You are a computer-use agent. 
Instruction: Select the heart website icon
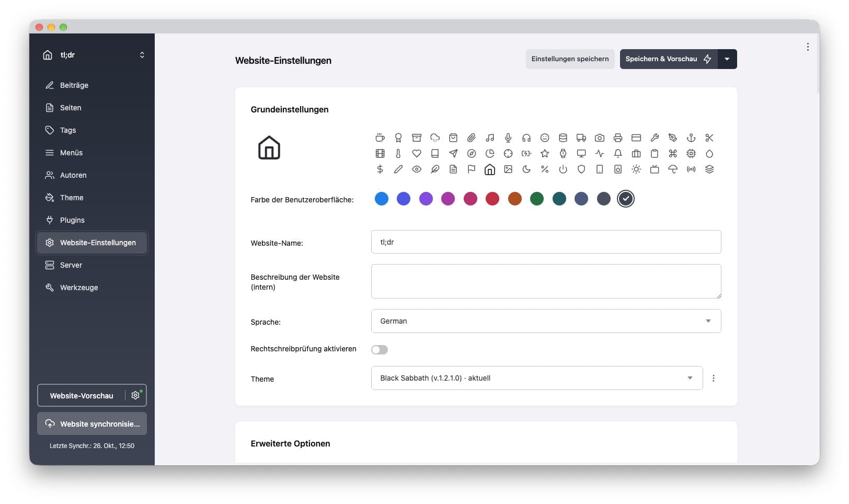pyautogui.click(x=417, y=154)
